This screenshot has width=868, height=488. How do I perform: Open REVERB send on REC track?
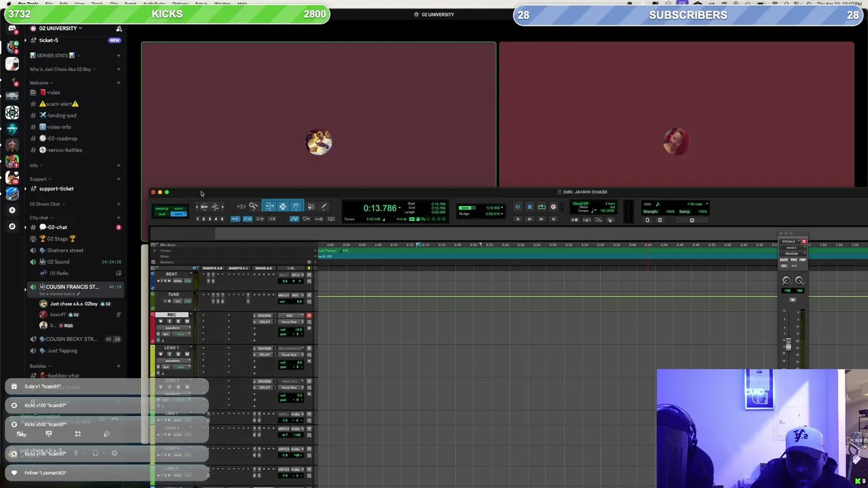264,317
